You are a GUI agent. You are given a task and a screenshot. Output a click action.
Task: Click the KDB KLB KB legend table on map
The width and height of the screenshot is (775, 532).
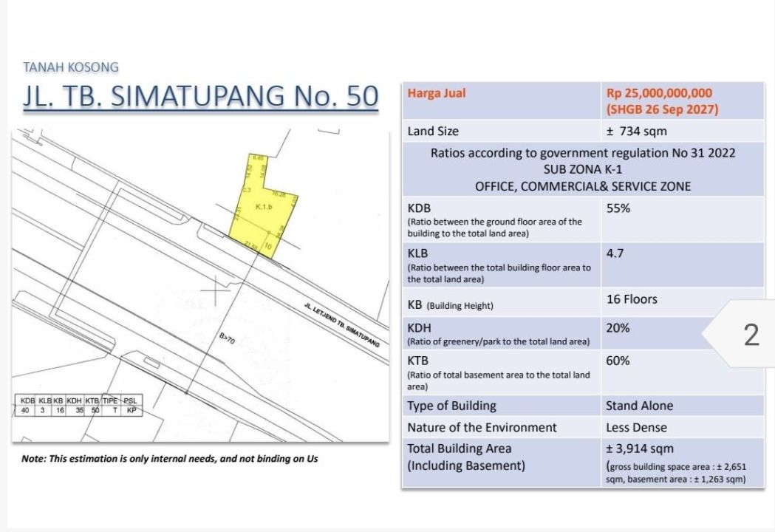78,406
